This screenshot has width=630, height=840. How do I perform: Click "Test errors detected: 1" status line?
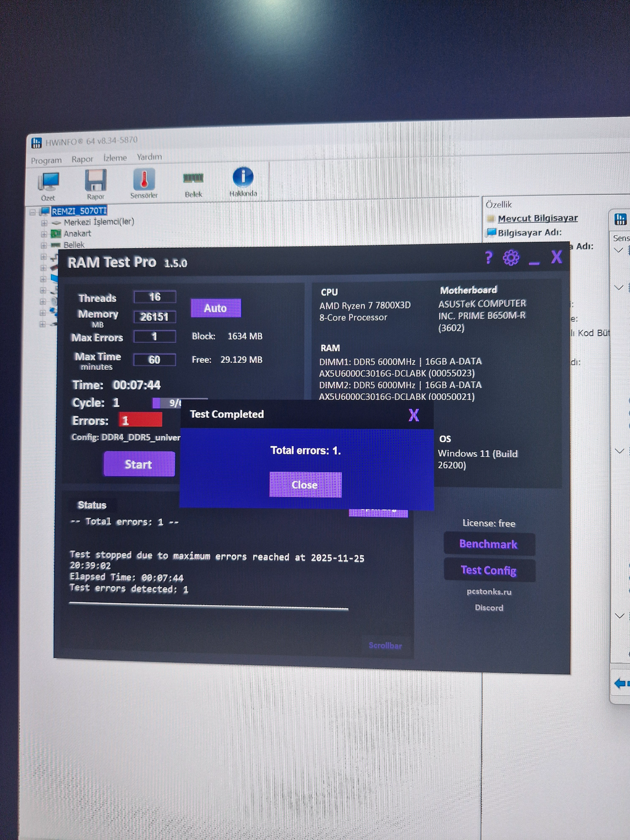(x=129, y=589)
